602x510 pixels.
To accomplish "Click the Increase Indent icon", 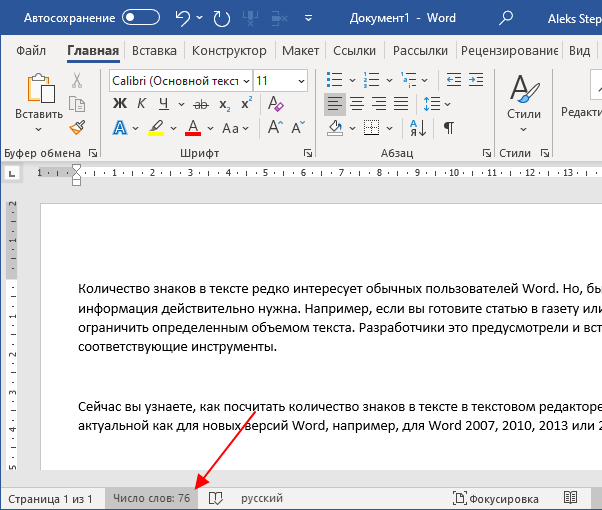I will (x=476, y=80).
